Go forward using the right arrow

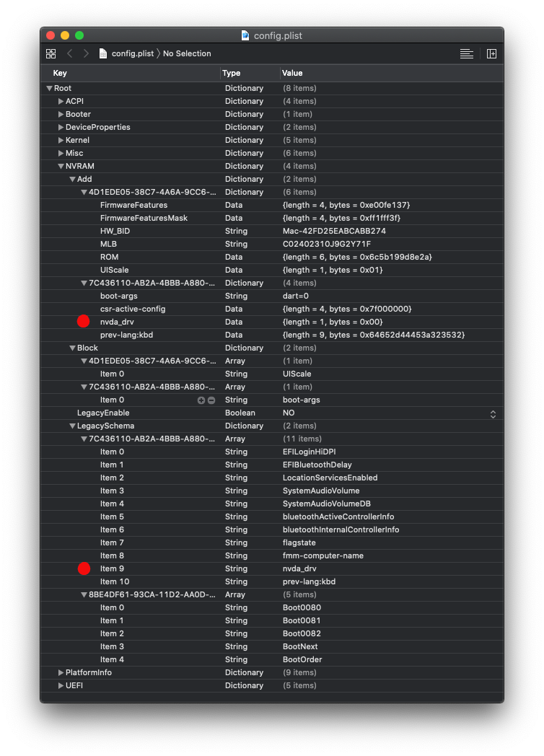coord(87,53)
